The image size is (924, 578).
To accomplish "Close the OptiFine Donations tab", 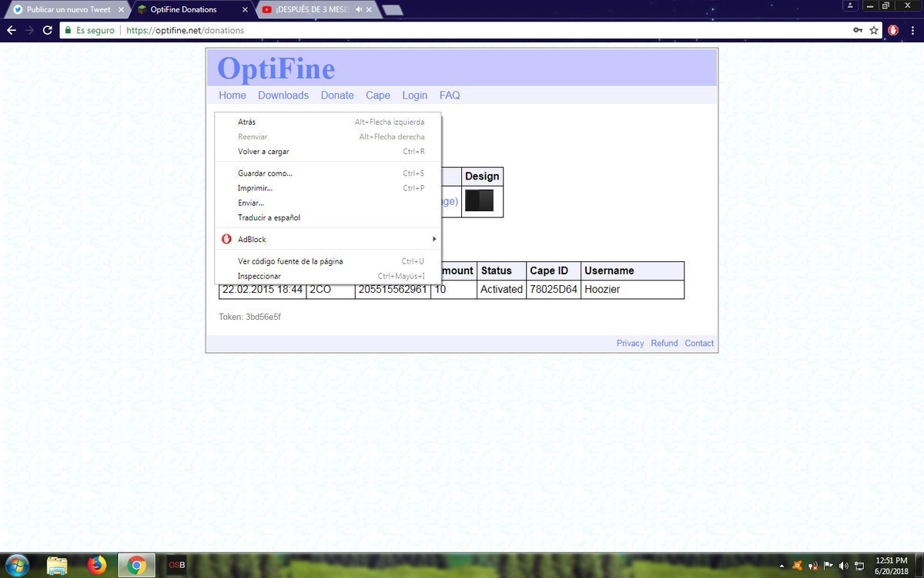I will coord(246,9).
